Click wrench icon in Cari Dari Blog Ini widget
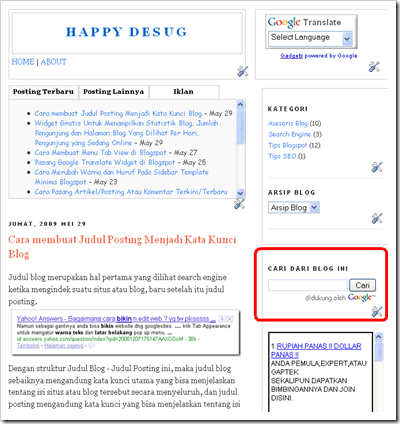The height and width of the screenshot is (424, 400). (x=377, y=312)
